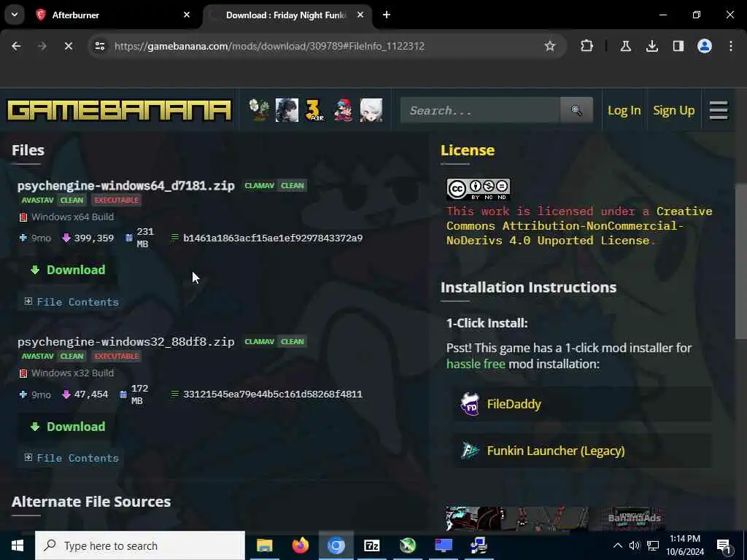Open a new browser tab
The height and width of the screenshot is (560, 747).
(387, 15)
